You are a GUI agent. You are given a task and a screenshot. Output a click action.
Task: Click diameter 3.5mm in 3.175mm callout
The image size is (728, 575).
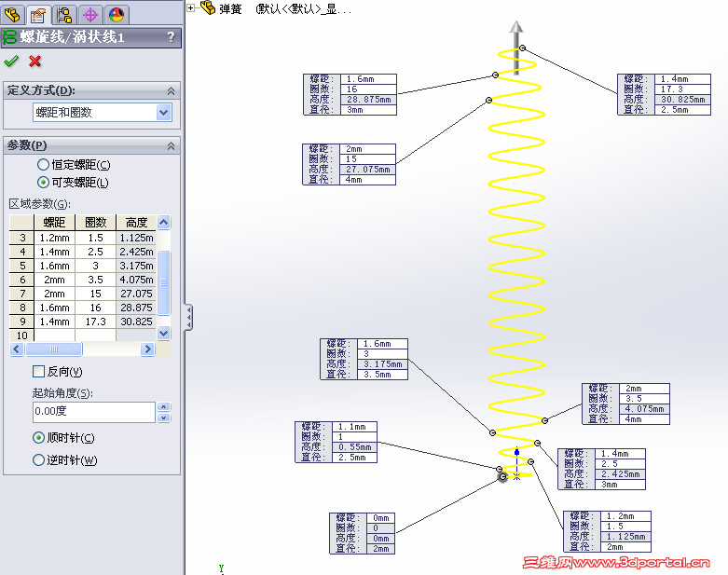[x=382, y=375]
